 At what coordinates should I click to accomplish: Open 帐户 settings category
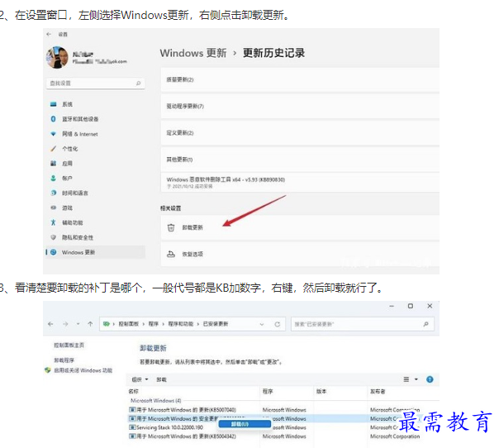[x=67, y=178]
